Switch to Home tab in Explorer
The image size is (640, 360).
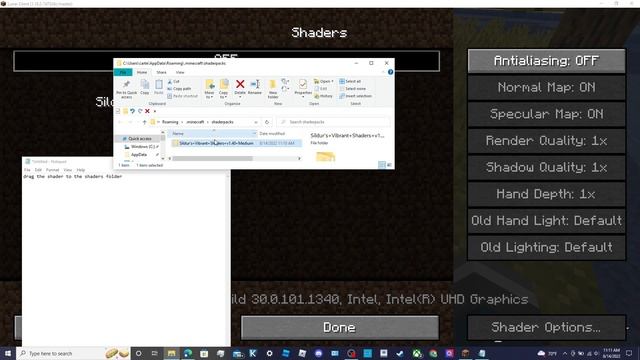pyautogui.click(x=142, y=72)
